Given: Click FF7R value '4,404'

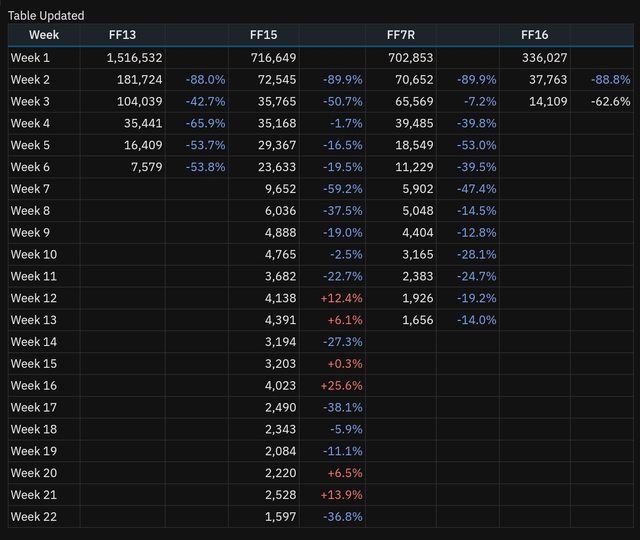Looking at the screenshot, I should click(x=418, y=233).
